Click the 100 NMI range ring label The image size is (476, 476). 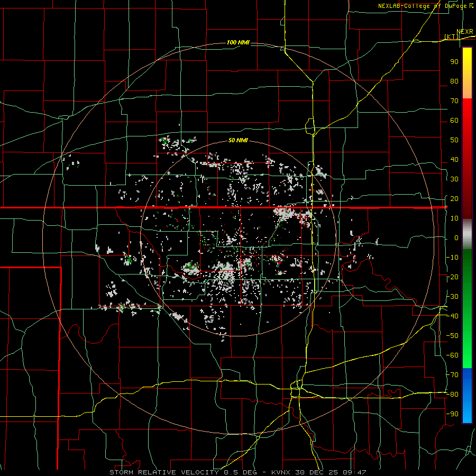(238, 42)
